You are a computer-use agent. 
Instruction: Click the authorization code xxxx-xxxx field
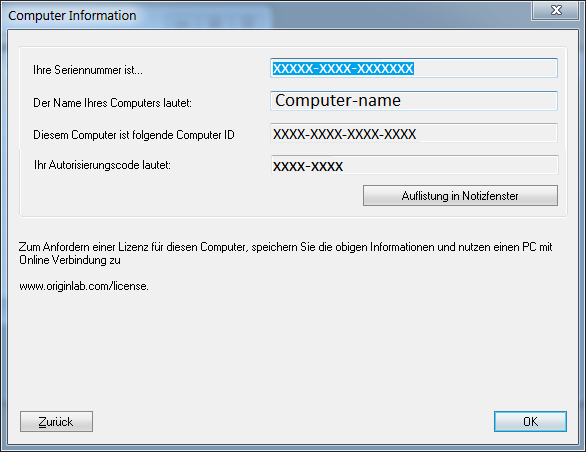[x=414, y=165]
